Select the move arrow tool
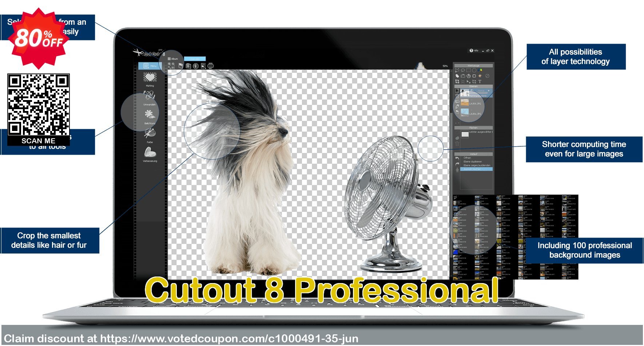The width and height of the screenshot is (644, 346). click(x=469, y=81)
